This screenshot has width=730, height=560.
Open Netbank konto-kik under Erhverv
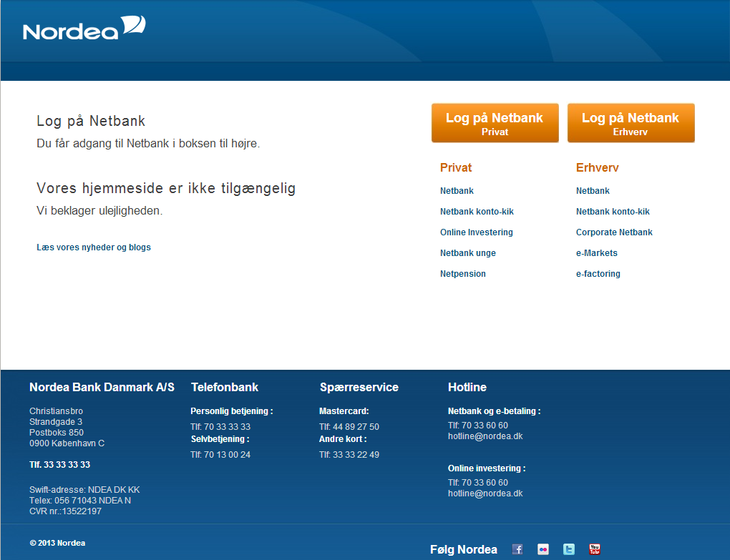[x=613, y=212]
